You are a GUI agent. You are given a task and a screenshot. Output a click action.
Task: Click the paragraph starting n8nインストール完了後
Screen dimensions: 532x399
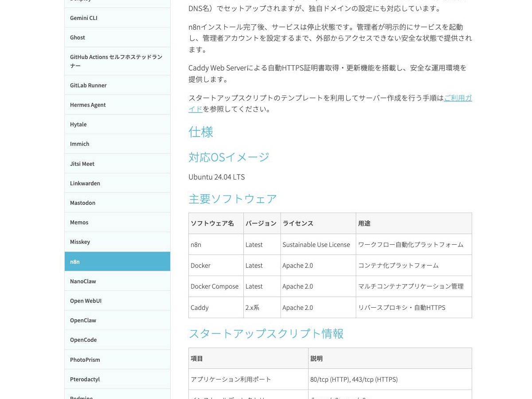click(330, 38)
